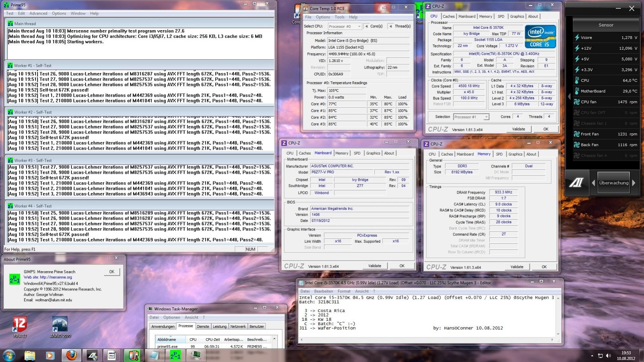This screenshot has width=644, height=362.
Task: Click the Worker #3 Self-Test window icon
Action: pos(10,160)
